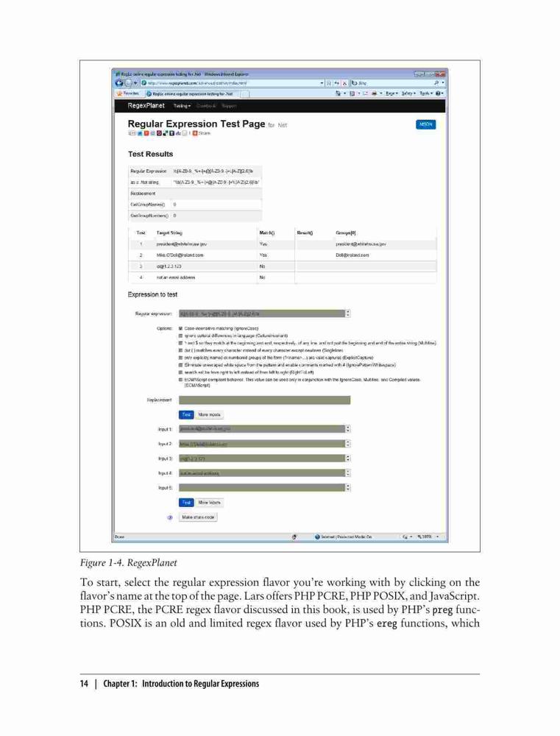Screen dimensions: 560x736
Task: Click the Make share code button
Action: tap(198, 517)
